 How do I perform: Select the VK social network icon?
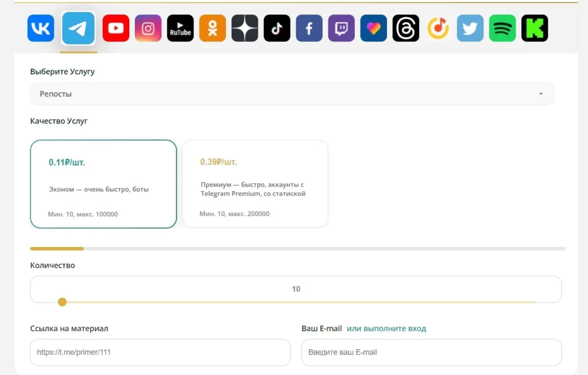coord(41,28)
